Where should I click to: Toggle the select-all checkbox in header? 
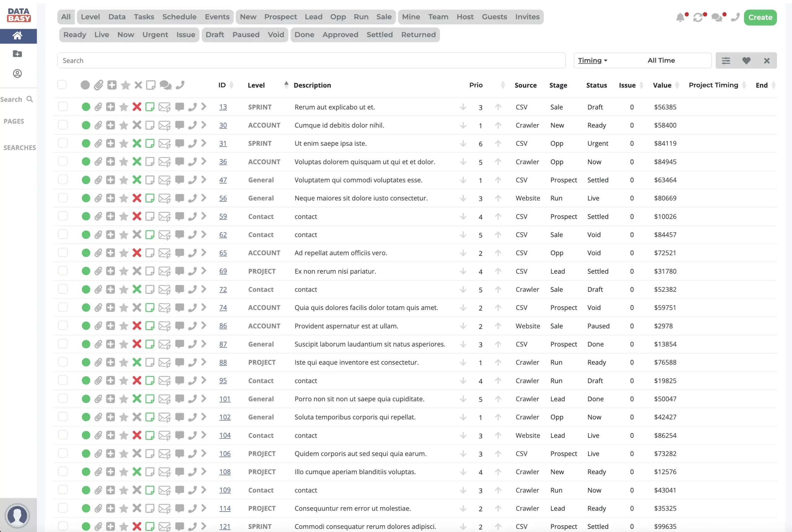tap(62, 85)
